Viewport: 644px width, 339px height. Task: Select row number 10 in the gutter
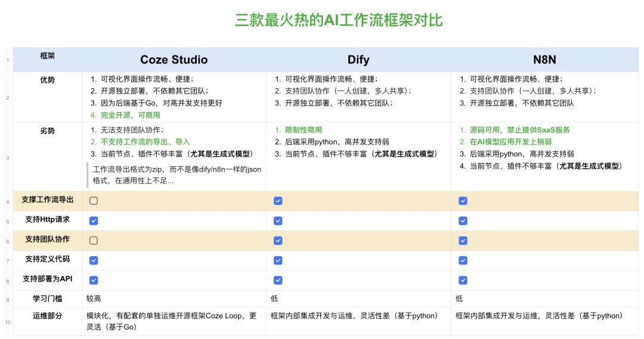[8, 322]
